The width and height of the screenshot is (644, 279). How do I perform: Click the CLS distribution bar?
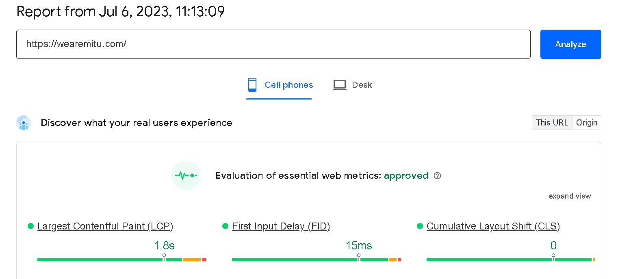pyautogui.click(x=511, y=260)
